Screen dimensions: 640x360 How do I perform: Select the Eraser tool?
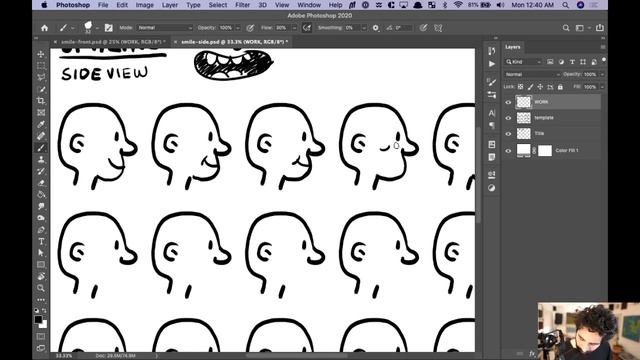point(41,183)
